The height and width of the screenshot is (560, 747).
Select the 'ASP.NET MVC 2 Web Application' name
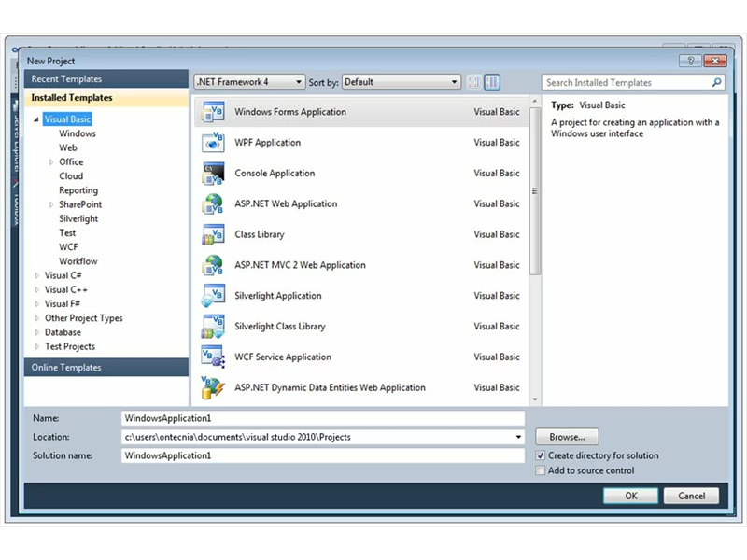tap(300, 265)
